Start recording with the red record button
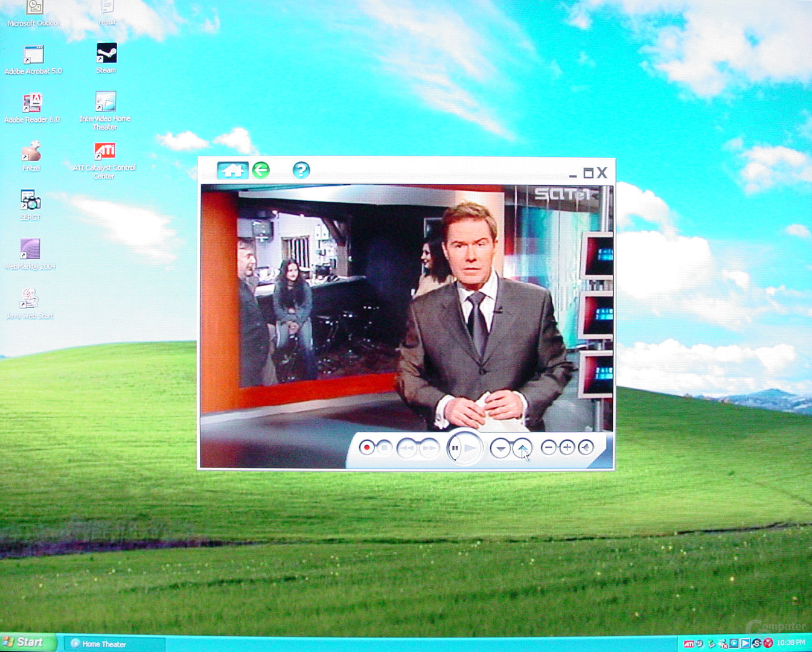This screenshot has width=812, height=652. pos(366,447)
